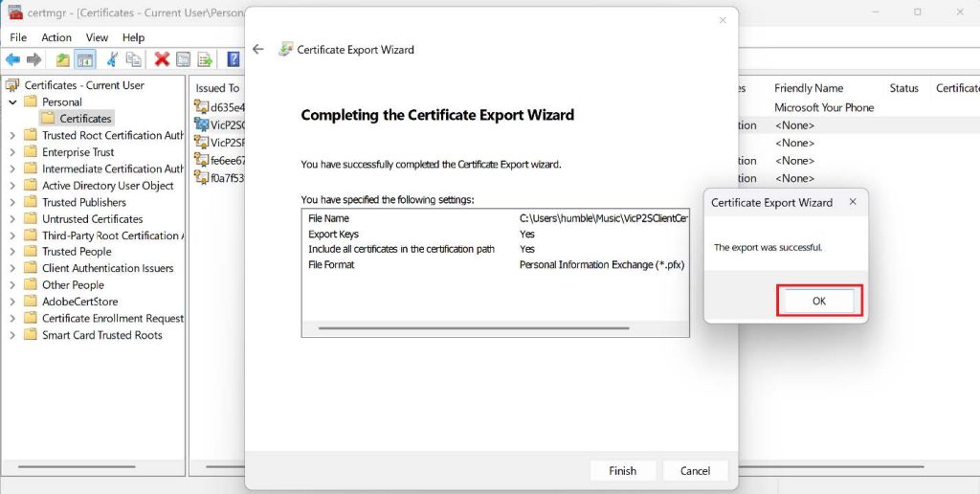Click the Cut scissors icon
This screenshot has width=980, height=494.
click(112, 59)
